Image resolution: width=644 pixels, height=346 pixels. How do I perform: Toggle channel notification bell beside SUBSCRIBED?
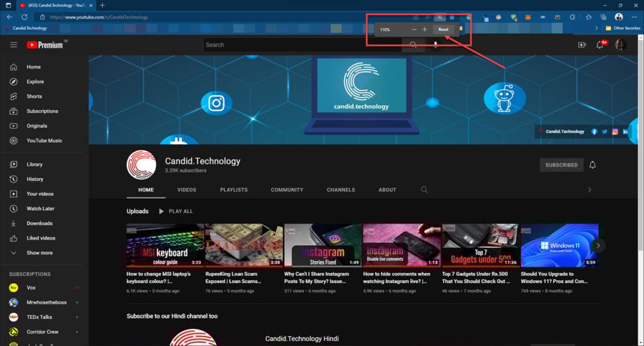(592, 165)
